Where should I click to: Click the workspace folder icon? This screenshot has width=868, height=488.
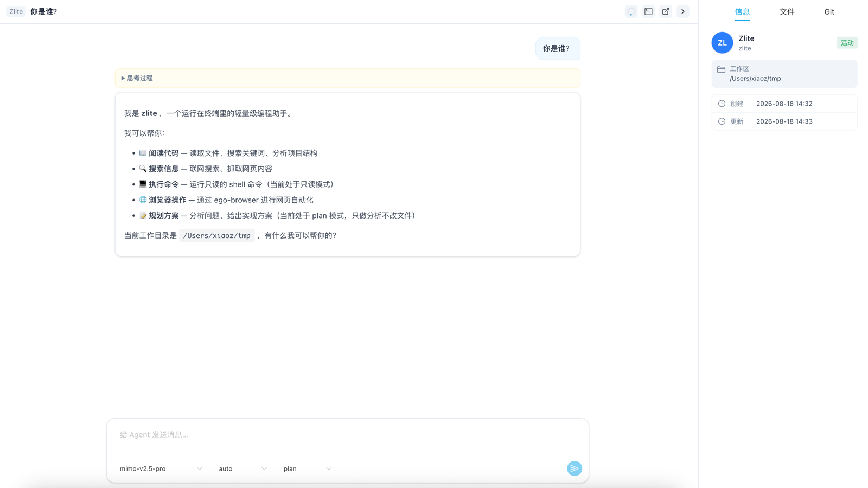click(x=721, y=69)
